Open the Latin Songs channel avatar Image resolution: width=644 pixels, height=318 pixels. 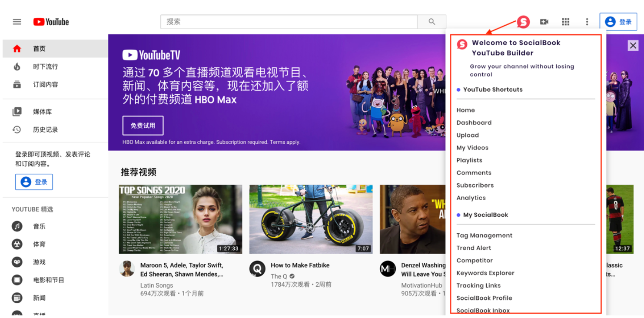(127, 268)
